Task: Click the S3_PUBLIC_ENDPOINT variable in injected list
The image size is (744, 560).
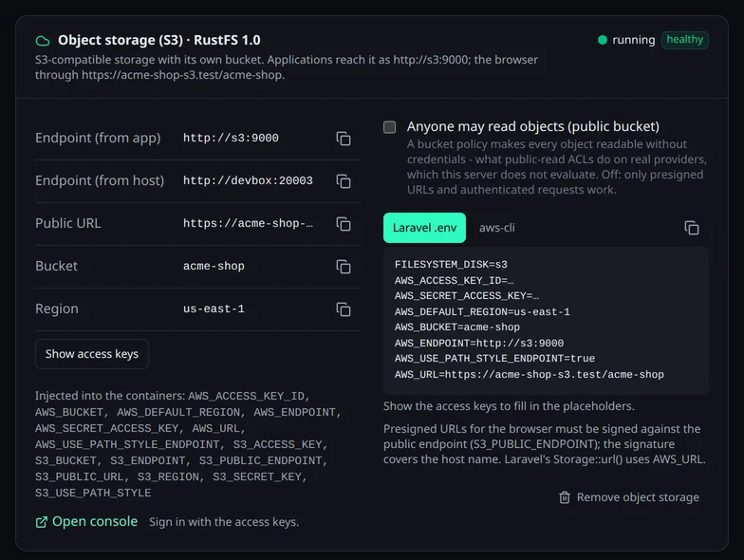Action: tap(260, 461)
